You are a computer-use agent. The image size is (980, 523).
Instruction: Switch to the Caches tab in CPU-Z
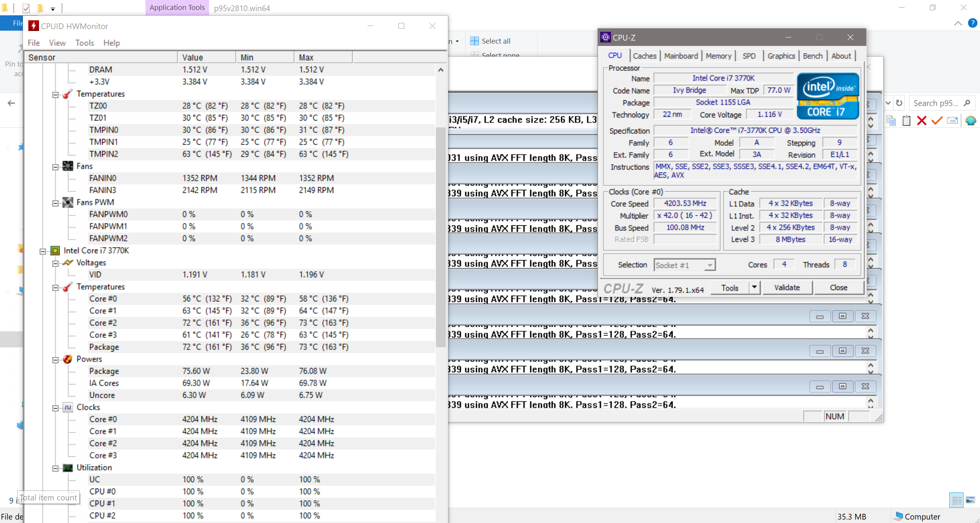tap(645, 56)
